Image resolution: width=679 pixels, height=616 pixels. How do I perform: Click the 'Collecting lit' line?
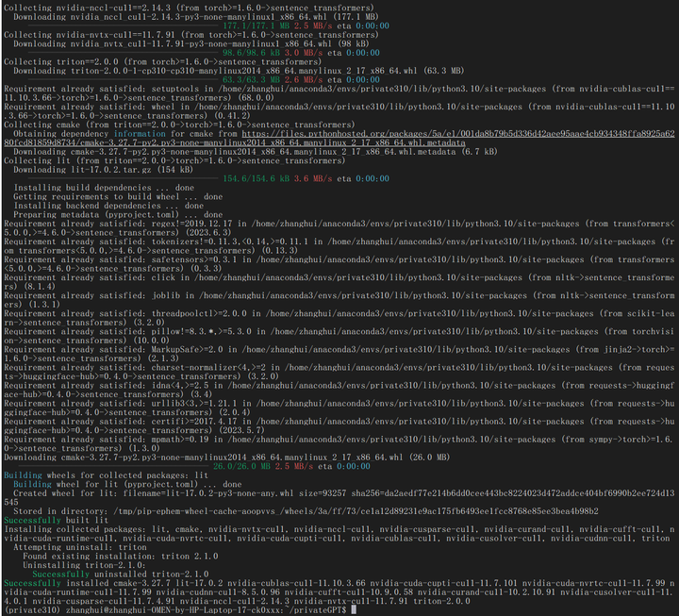(x=174, y=160)
